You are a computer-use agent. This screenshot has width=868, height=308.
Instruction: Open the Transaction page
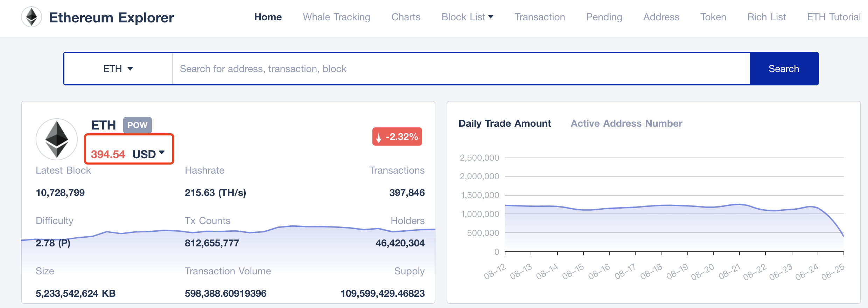540,17
